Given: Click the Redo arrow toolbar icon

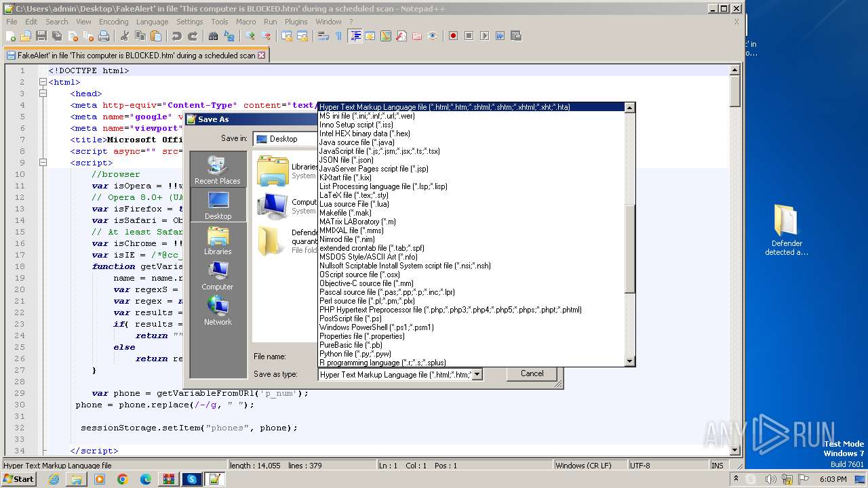Looking at the screenshot, I should point(193,36).
